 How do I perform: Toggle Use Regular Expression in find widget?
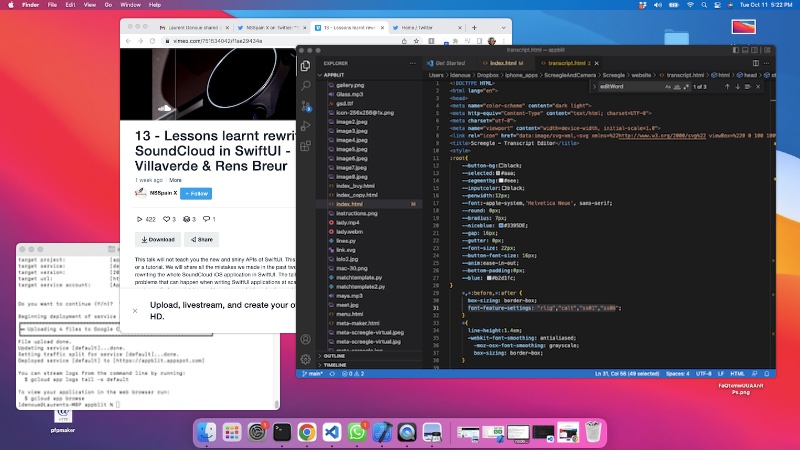click(x=686, y=87)
